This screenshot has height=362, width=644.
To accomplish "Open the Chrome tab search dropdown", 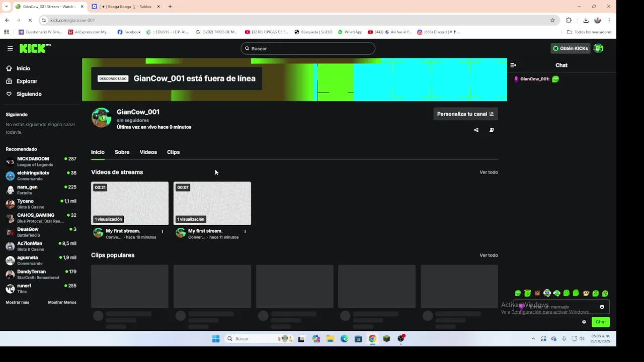I will (x=6, y=7).
